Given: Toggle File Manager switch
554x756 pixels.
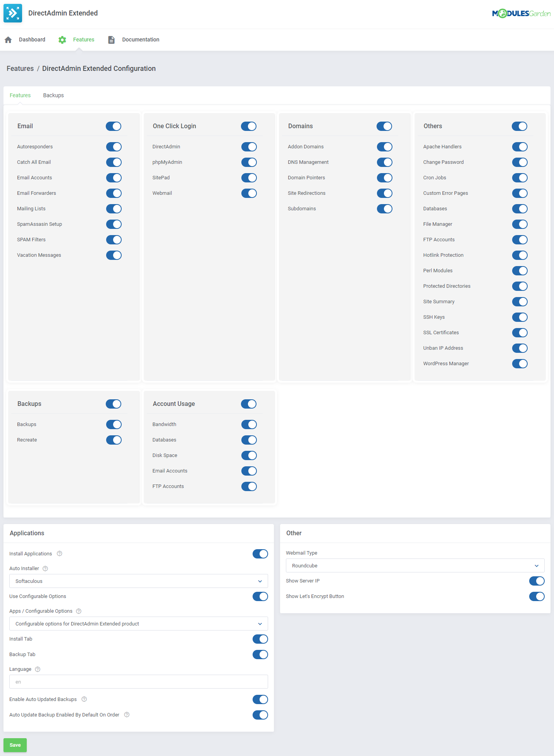Looking at the screenshot, I should [x=520, y=224].
